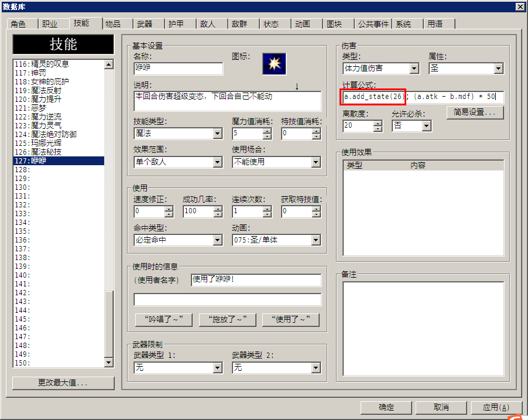Viewport: 528px width, 420px height.
Task: Open the 武器类型 2 dropdown
Action: tap(276, 367)
